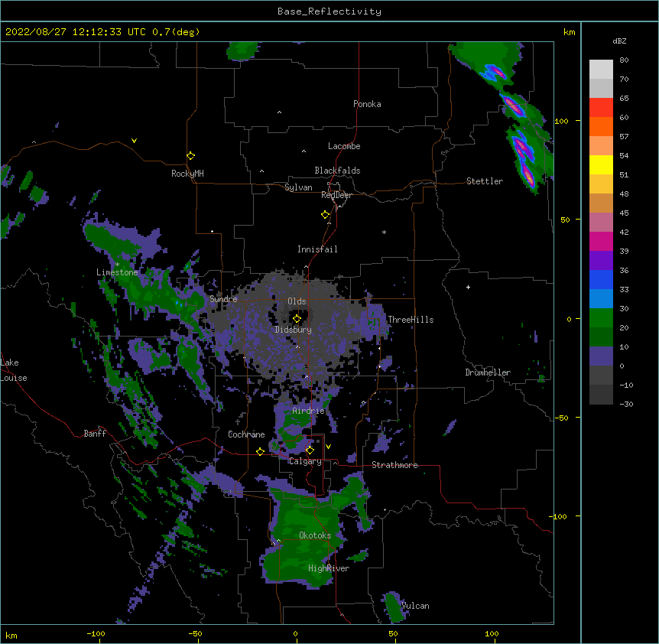Screen dimensions: 659x644
Task: Select the slate purple 0-10 dBZ legend swatch
Action: (x=601, y=356)
